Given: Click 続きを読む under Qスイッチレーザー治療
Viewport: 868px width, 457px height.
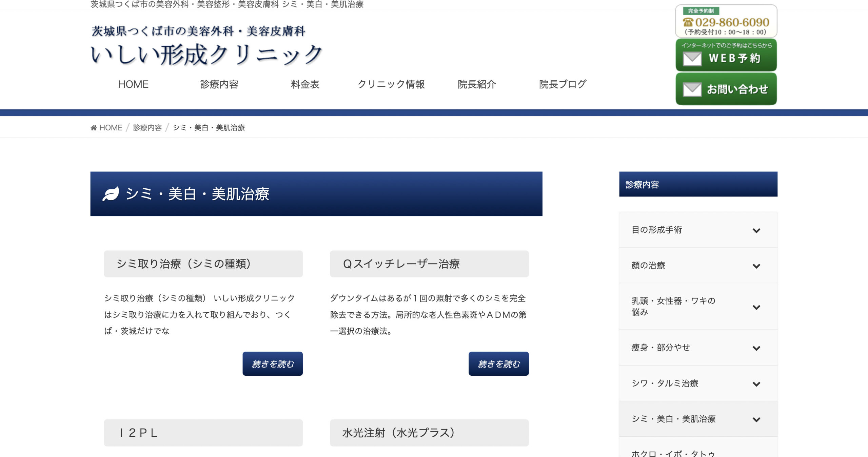Looking at the screenshot, I should [x=498, y=363].
